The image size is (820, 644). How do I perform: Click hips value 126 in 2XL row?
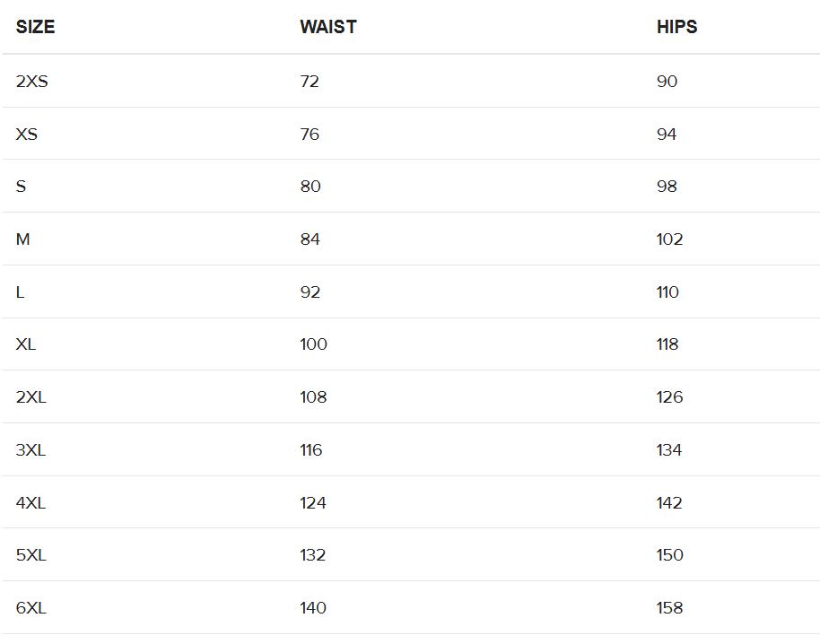coord(670,397)
